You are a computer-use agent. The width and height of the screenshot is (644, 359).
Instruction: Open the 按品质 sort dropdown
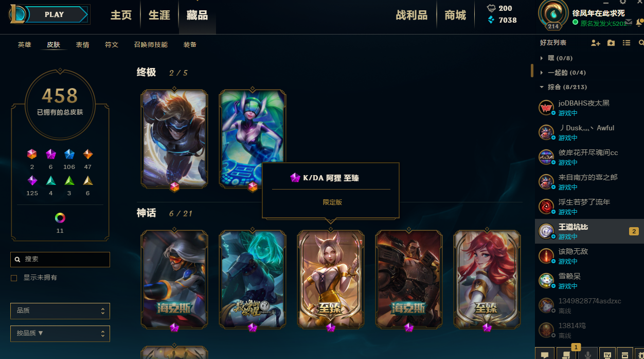tap(60, 333)
